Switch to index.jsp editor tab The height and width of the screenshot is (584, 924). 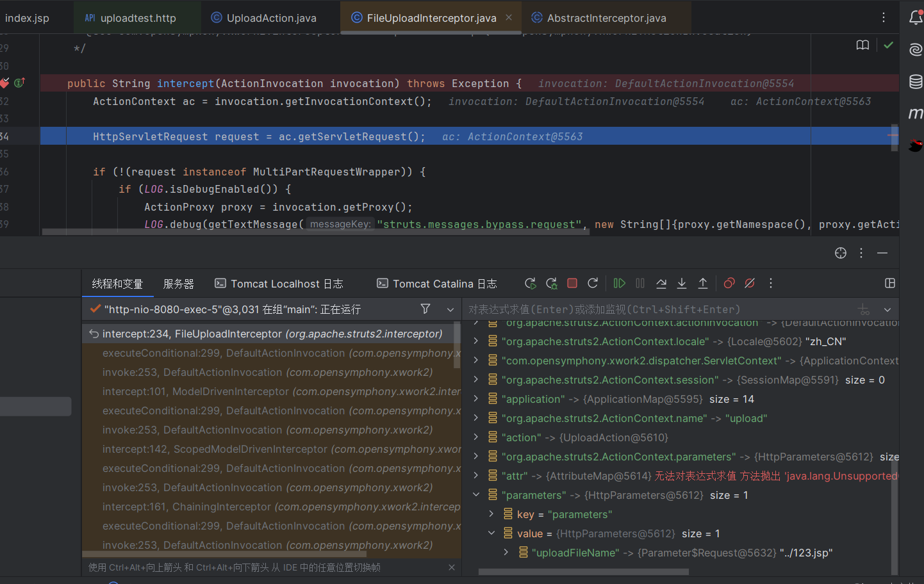(x=27, y=18)
